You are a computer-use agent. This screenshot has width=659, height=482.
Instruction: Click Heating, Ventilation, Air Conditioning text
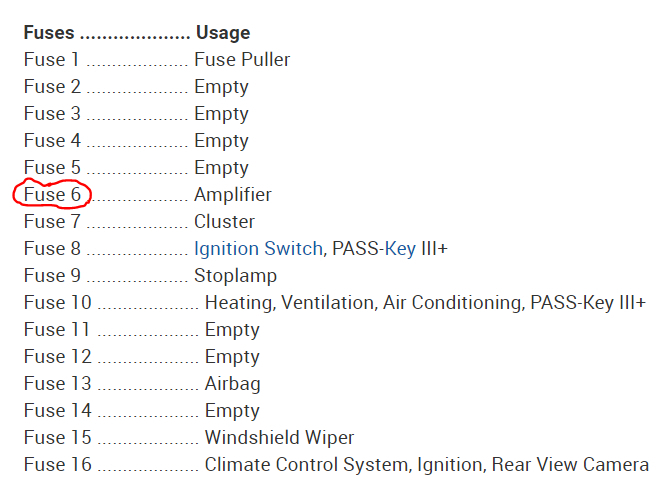(362, 303)
